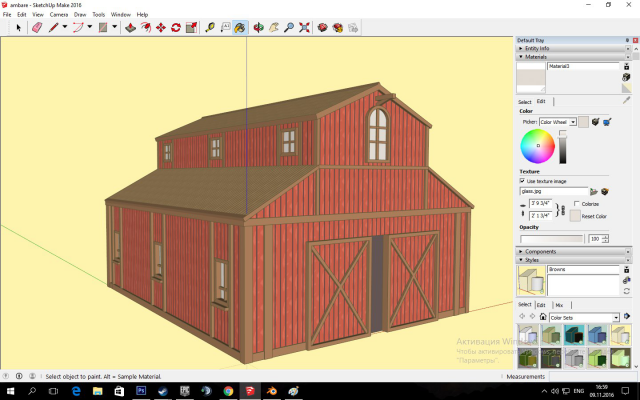Toggle Use texture image checkbox
The width and height of the screenshot is (640, 400).
(522, 181)
